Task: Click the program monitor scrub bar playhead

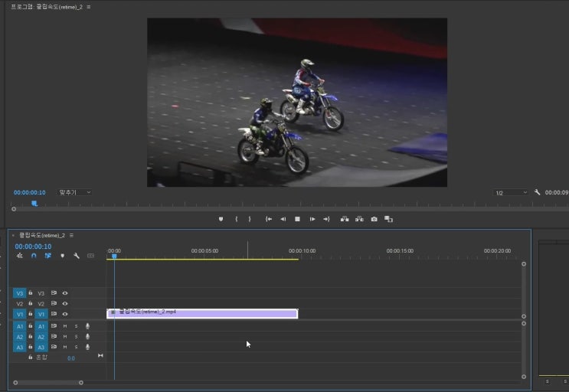Action: pyautogui.click(x=34, y=204)
